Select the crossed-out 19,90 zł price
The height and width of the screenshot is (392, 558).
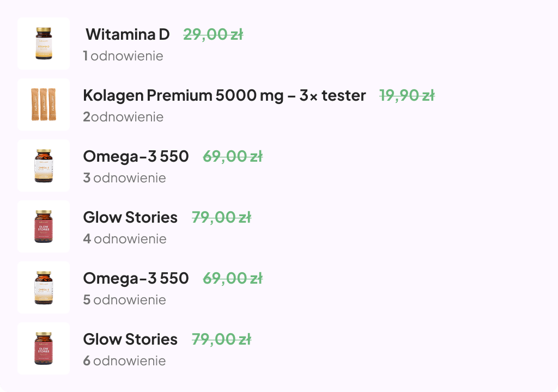pyautogui.click(x=407, y=96)
